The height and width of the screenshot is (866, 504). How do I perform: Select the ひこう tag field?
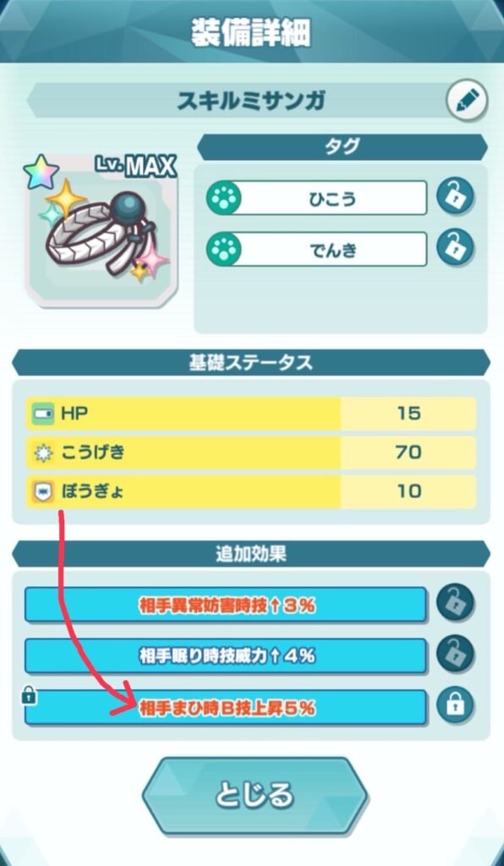[316, 197]
